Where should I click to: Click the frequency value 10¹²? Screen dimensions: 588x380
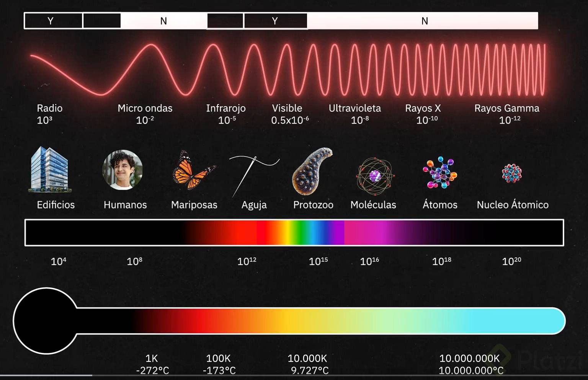pos(247,261)
